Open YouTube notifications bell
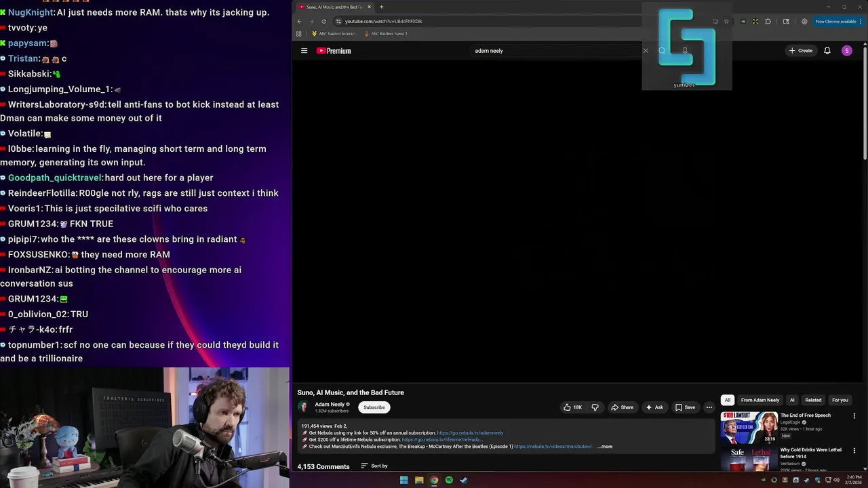 point(827,51)
